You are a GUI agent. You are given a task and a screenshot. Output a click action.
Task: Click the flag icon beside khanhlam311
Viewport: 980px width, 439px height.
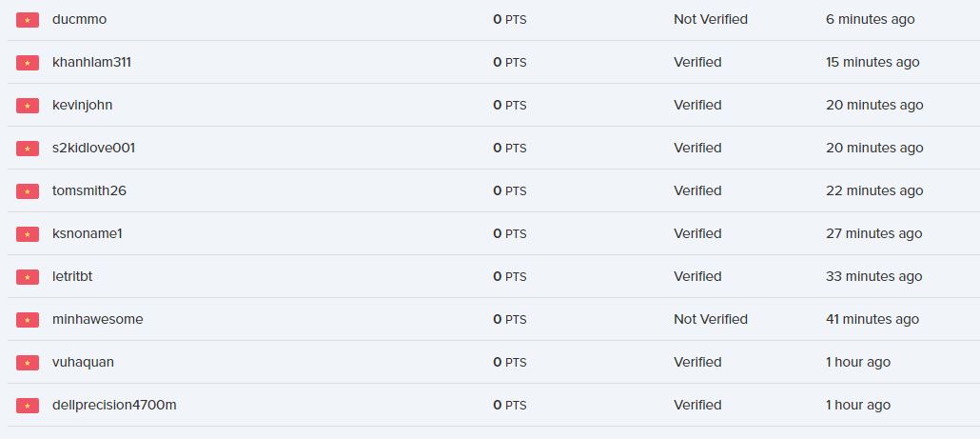pyautogui.click(x=28, y=63)
